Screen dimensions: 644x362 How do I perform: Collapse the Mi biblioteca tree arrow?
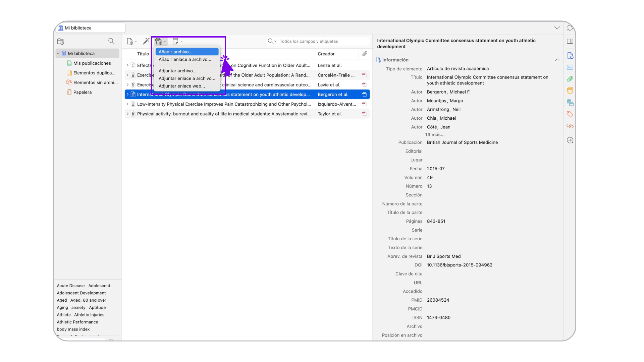point(58,54)
